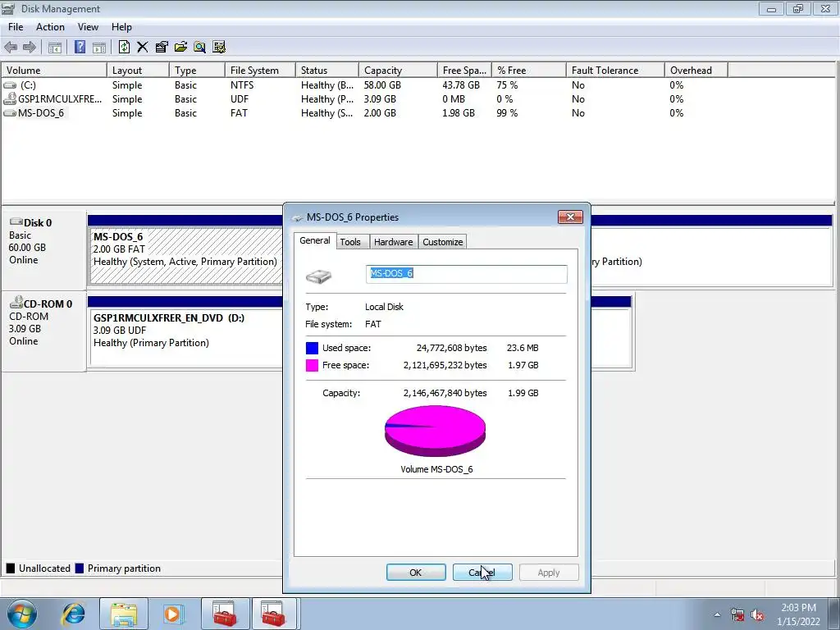The height and width of the screenshot is (630, 840).
Task: Click the Disk Management title bar icon
Action: pyautogui.click(x=8, y=8)
